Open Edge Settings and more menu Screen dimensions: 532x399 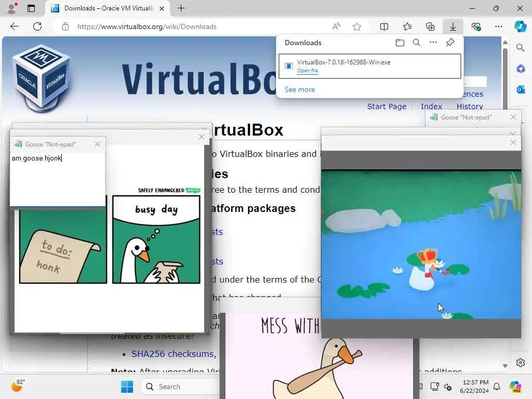pyautogui.click(x=498, y=26)
